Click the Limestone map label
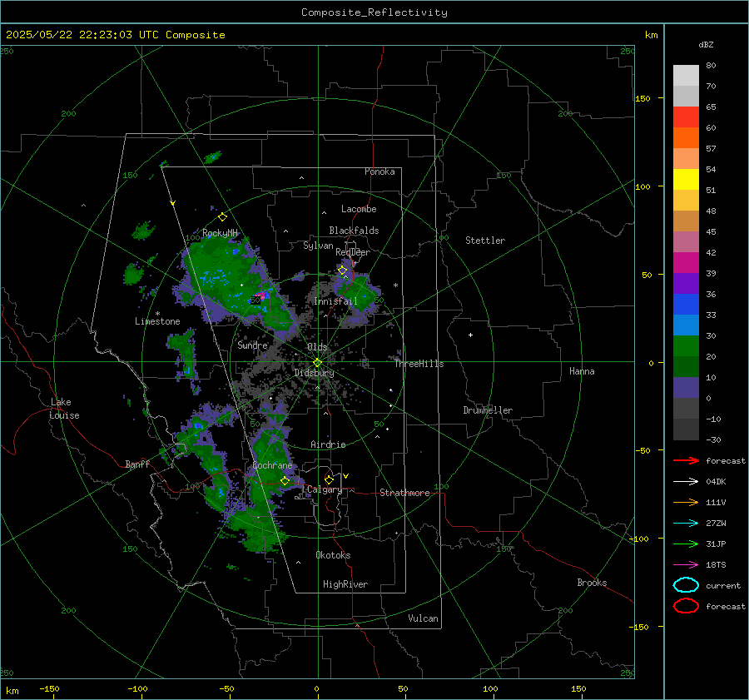 tap(157, 321)
